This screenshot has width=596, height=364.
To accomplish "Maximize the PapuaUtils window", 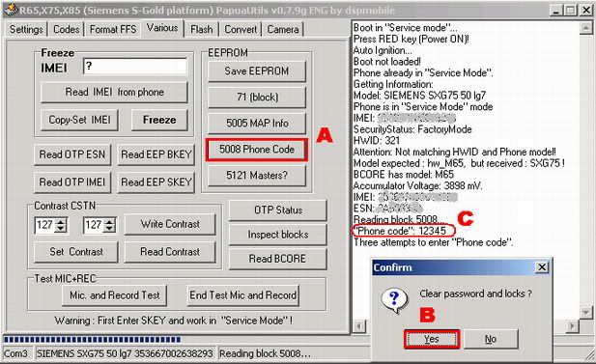I will pos(570,11).
